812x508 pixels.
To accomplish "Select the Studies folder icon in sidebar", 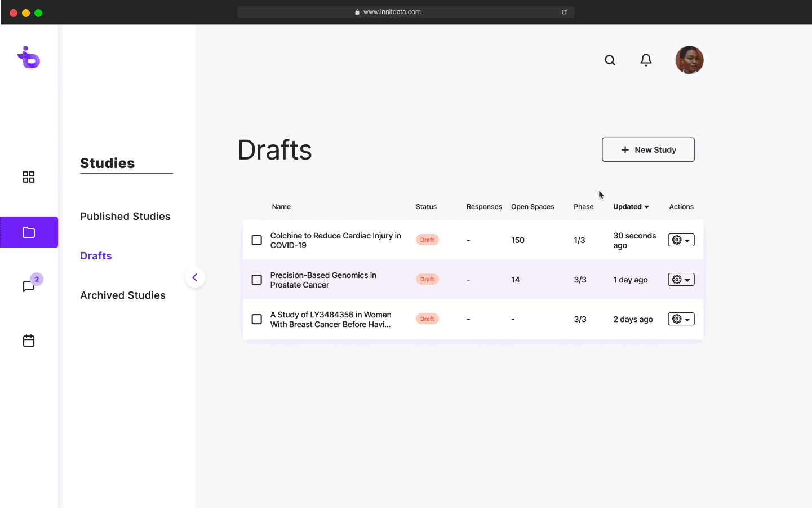I will (29, 232).
